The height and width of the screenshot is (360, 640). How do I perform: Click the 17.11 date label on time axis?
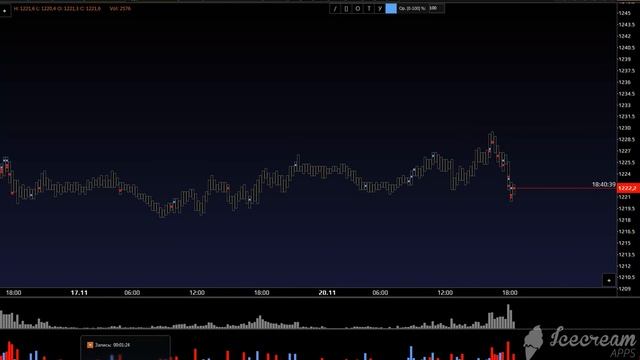pyautogui.click(x=79, y=293)
